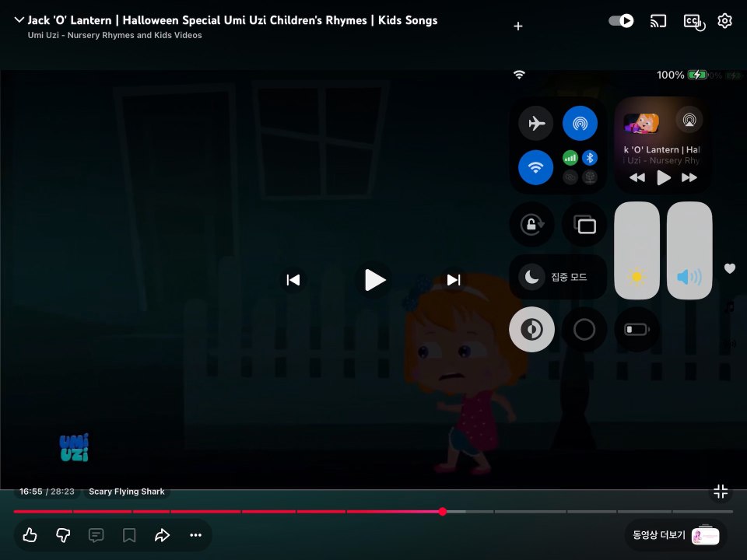This screenshot has height=560, width=747.
Task: Open Screen Mirroring in Control Center
Action: 584,224
